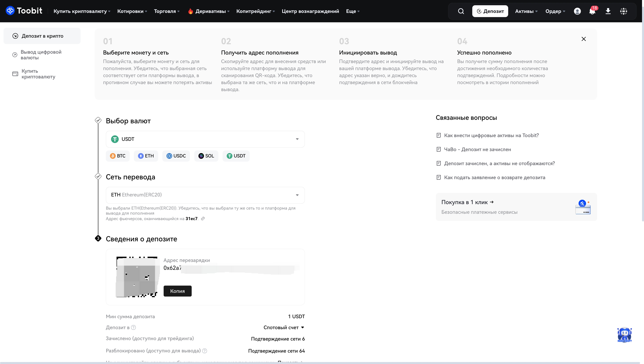Expand the ETH Ethereum(ERC20) network dropdown
644x364 pixels.
click(x=205, y=195)
